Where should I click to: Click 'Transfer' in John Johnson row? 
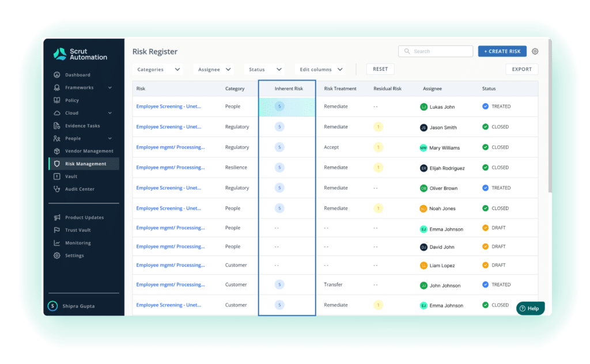[333, 285]
